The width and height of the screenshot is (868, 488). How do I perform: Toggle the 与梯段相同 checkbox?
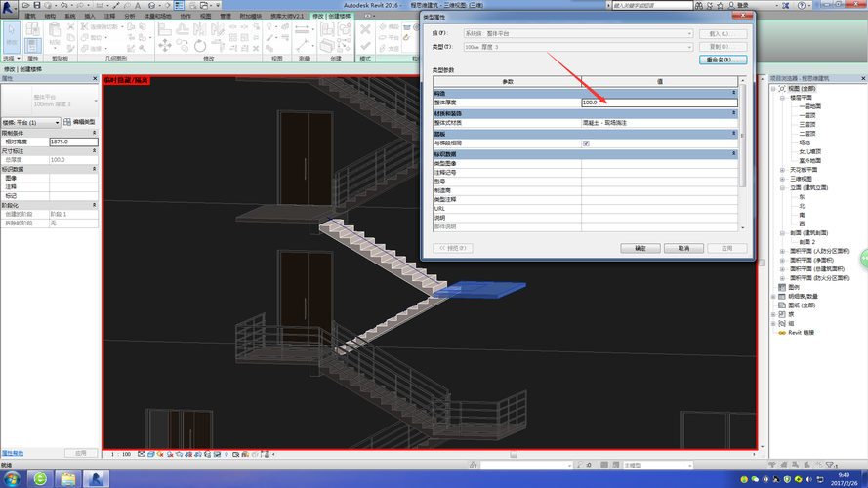(586, 143)
